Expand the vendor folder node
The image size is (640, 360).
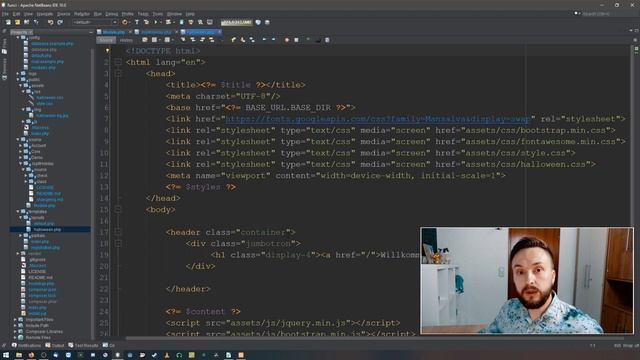pyautogui.click(x=18, y=253)
